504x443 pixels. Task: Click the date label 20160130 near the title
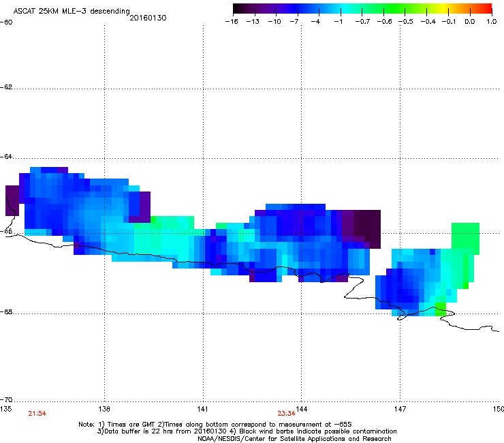click(x=148, y=18)
